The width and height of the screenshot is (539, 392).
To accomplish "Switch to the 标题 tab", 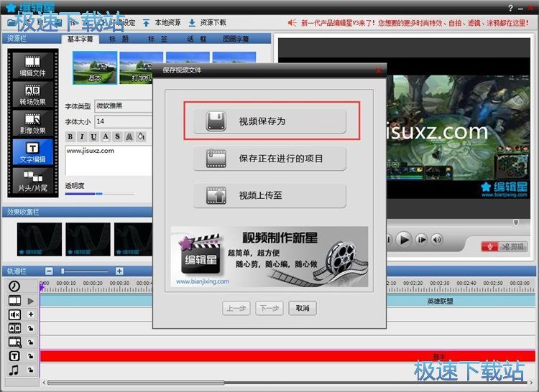I will coord(119,39).
